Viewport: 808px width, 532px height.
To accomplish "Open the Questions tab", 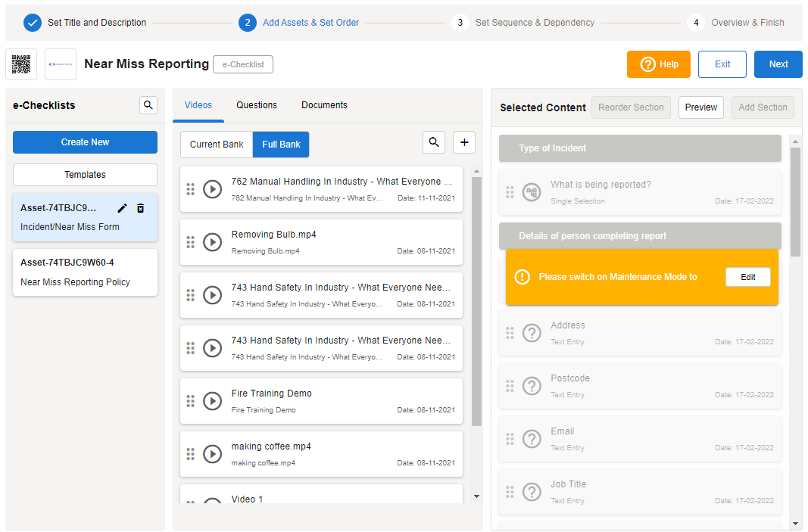I will (257, 105).
